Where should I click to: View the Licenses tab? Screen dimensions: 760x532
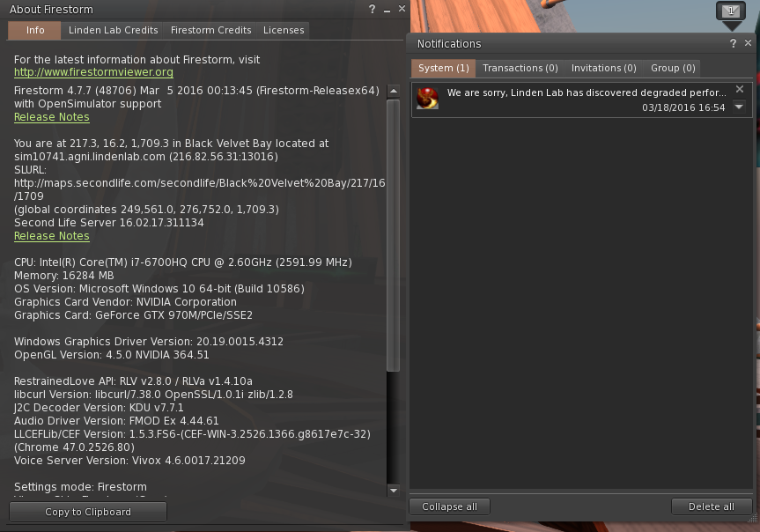click(x=283, y=29)
